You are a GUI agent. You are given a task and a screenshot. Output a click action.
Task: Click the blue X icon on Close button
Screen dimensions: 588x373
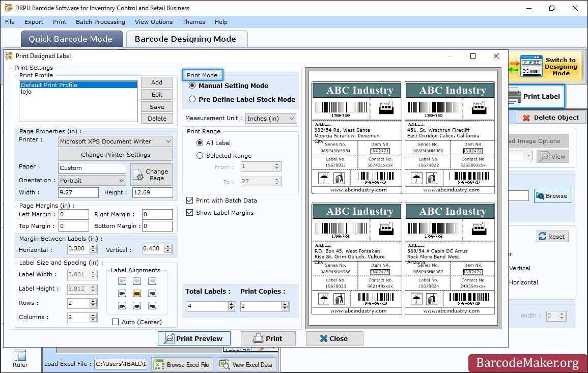[324, 338]
